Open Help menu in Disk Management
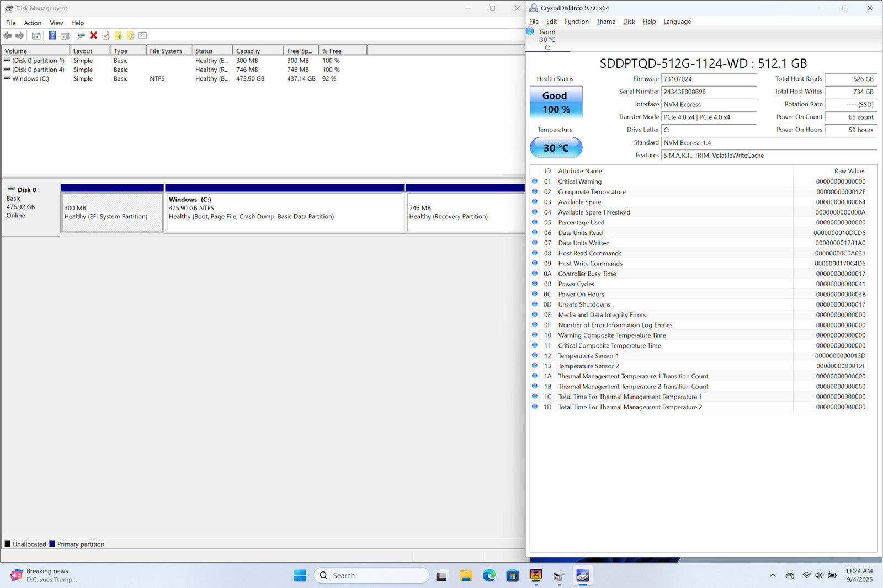Image resolution: width=883 pixels, height=588 pixels. click(77, 23)
